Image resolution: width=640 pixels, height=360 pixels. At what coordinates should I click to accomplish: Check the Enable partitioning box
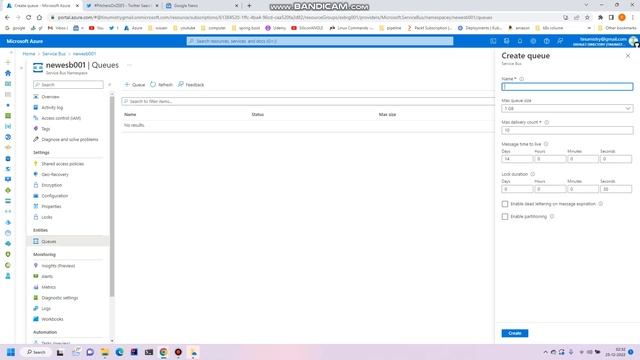505,216
